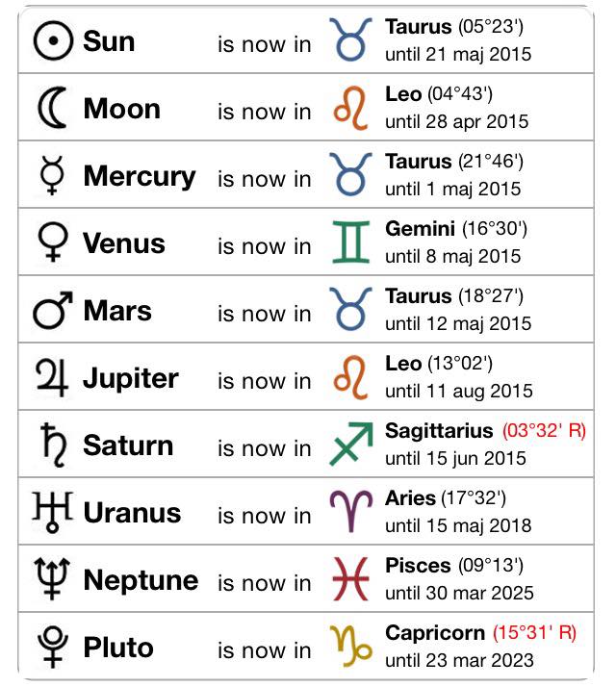Click the Pluto retrograde degree text
Image resolution: width=616 pixels, height=687 pixels.
(x=534, y=632)
